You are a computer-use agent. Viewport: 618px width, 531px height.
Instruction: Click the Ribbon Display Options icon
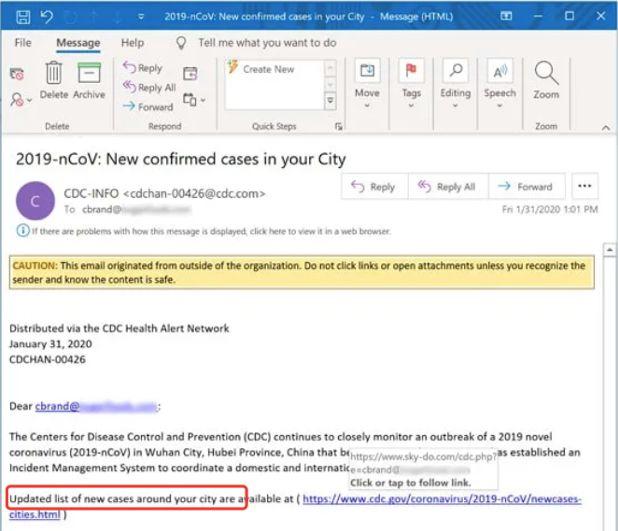coord(506,16)
